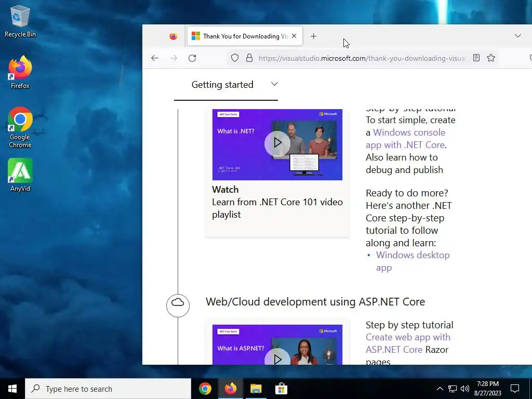Bookmark this page with the star
Screen dimensions: 532x399
point(491,58)
